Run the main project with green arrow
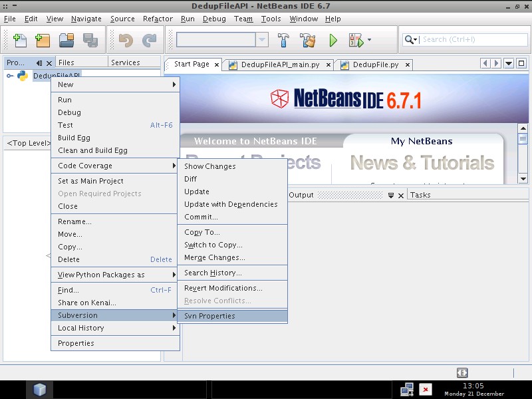The image size is (532, 399). [333, 40]
